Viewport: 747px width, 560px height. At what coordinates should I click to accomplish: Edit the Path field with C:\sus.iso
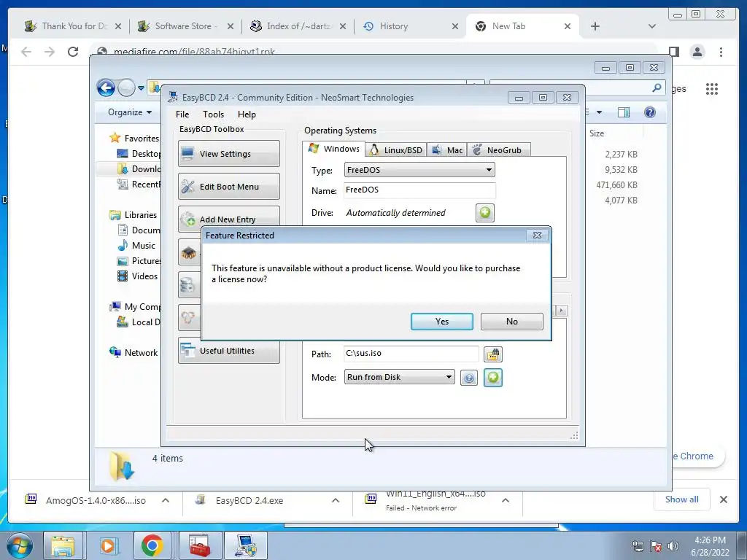(411, 354)
